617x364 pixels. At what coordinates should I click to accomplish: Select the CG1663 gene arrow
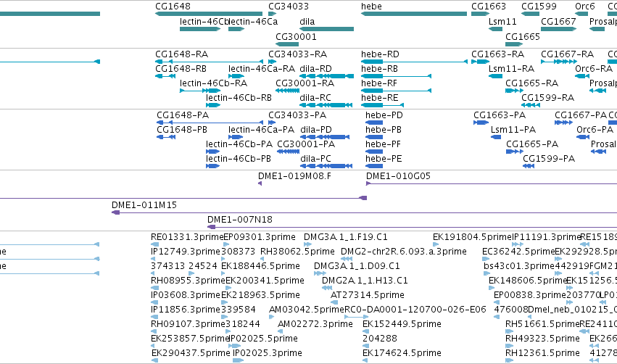[480, 14]
